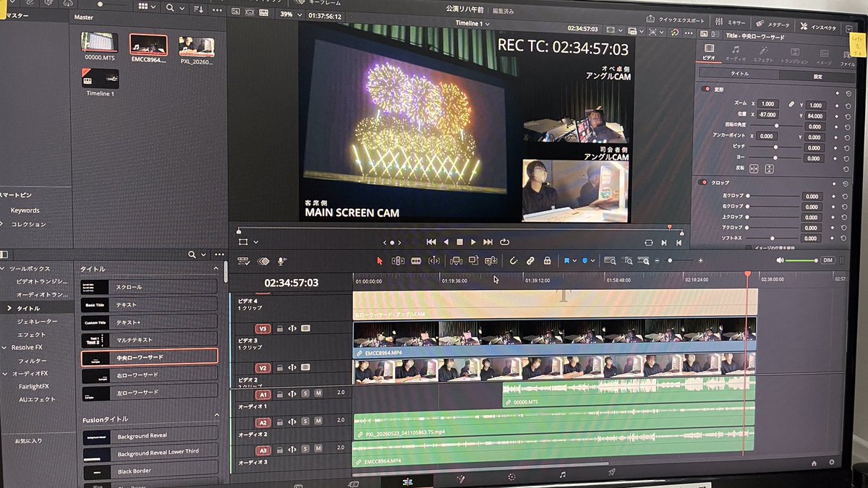Adjust the timeline zoom slider

pyautogui.click(x=678, y=260)
